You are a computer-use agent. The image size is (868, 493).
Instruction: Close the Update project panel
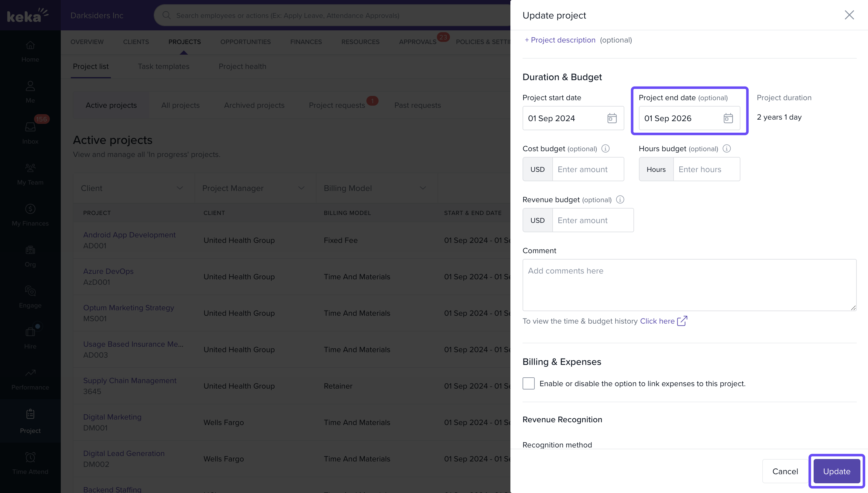click(849, 15)
